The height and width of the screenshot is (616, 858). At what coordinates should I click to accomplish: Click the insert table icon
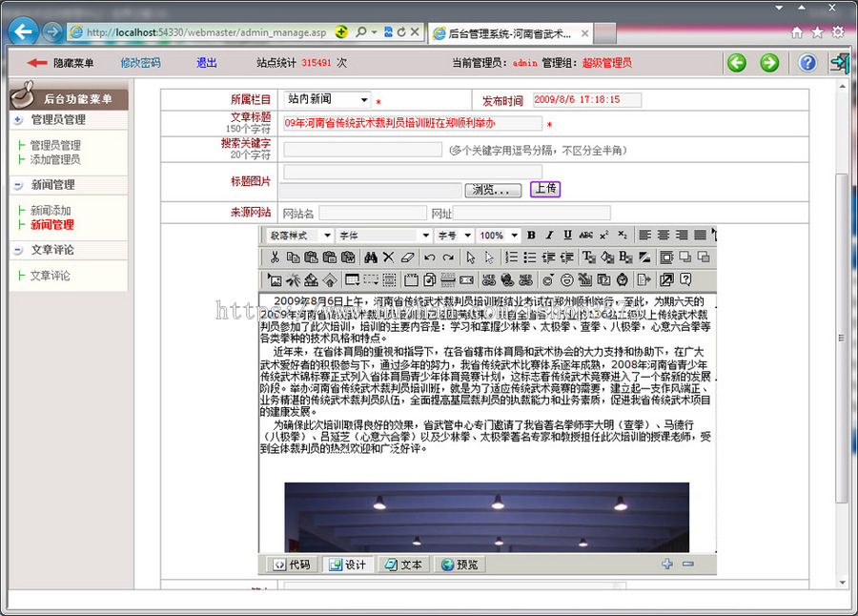pos(352,279)
